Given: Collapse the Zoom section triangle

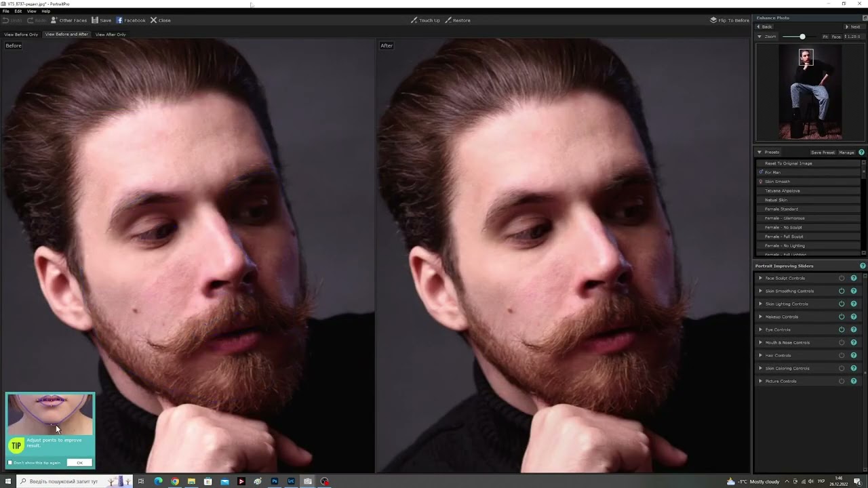Looking at the screenshot, I should 759,37.
